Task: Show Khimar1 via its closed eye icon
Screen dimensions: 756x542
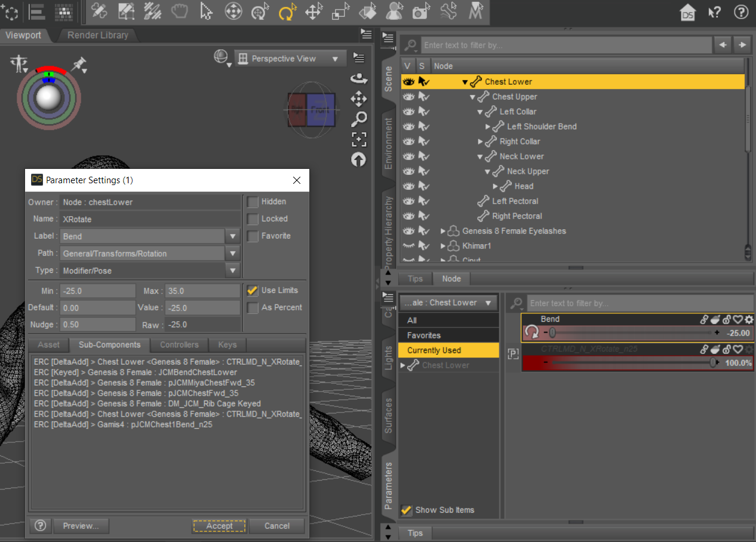Action: click(x=408, y=246)
